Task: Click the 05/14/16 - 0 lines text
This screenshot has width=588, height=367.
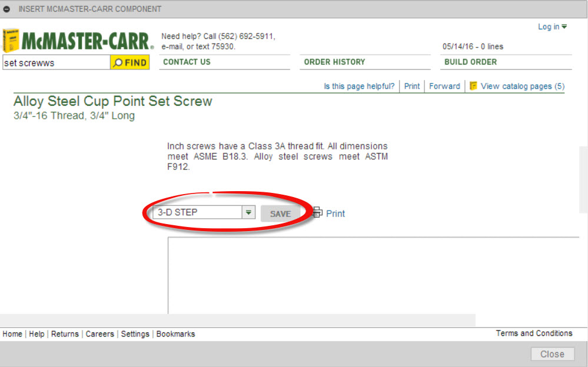Action: coord(473,46)
